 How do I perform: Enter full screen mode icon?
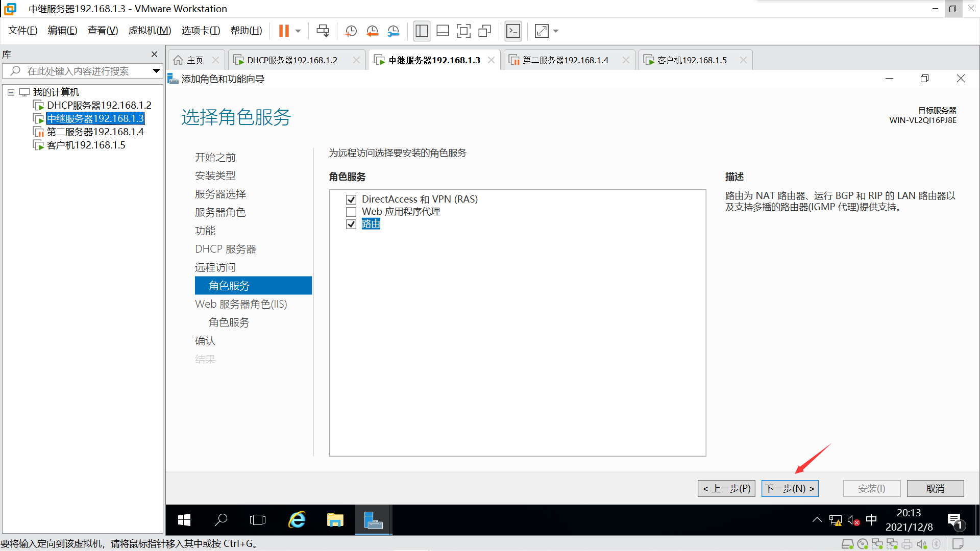[463, 31]
